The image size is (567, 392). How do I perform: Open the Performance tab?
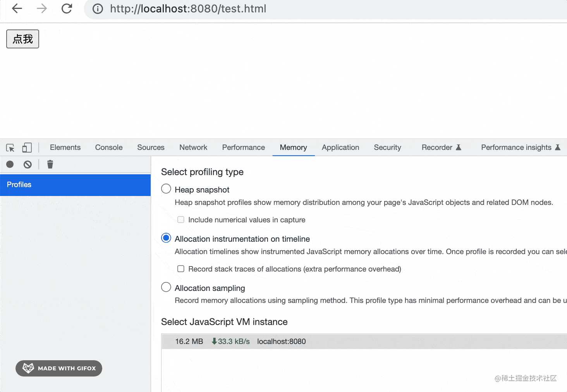244,148
